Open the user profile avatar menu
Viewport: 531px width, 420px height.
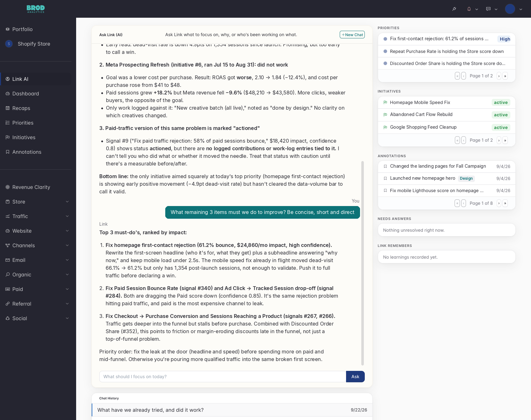tap(510, 9)
